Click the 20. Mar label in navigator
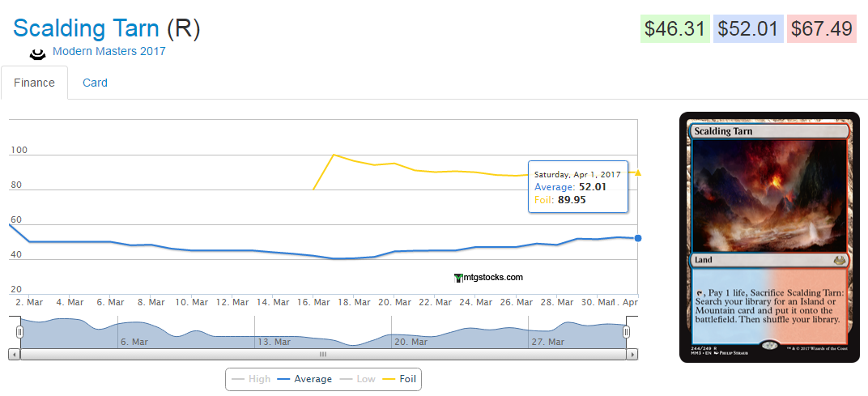Viewport: 868px width, 396px height. tap(411, 342)
